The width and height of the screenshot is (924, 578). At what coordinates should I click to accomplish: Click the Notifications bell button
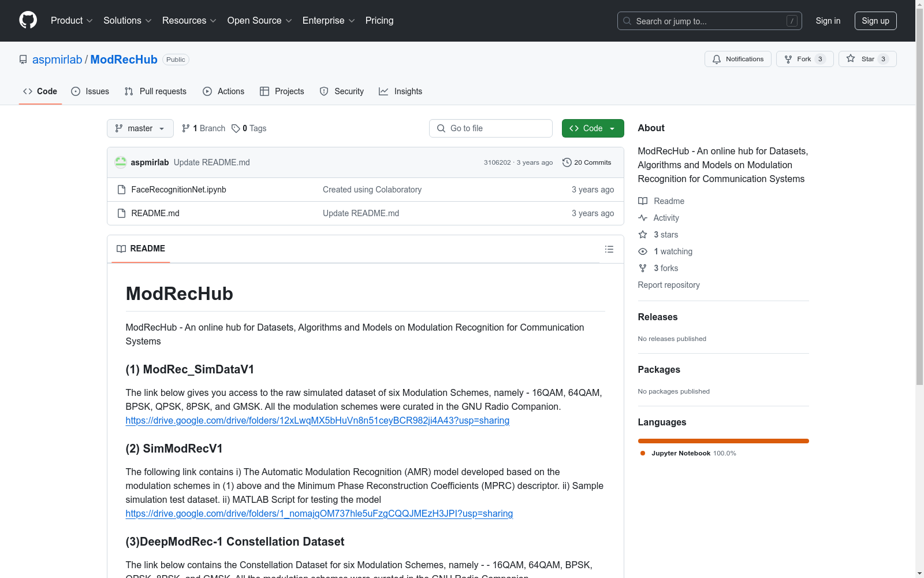point(737,59)
